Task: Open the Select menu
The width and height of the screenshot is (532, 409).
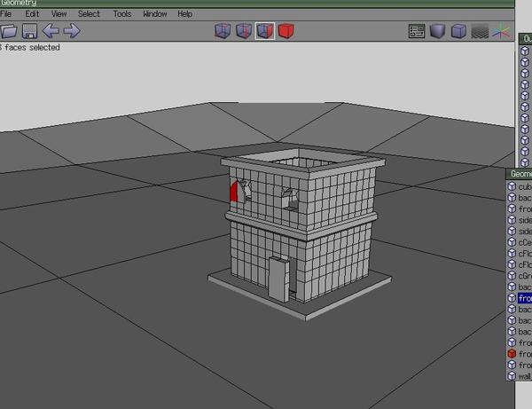Action: point(89,14)
